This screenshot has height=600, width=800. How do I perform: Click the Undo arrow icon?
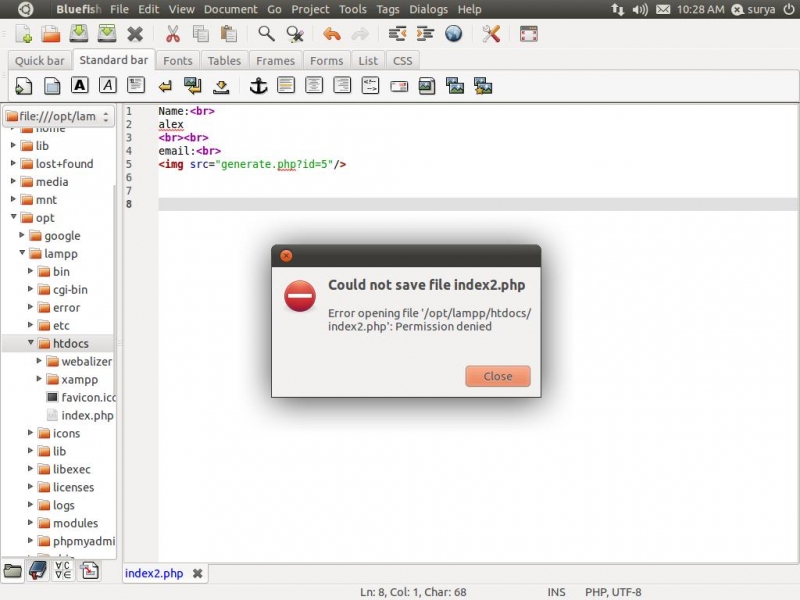click(331, 34)
